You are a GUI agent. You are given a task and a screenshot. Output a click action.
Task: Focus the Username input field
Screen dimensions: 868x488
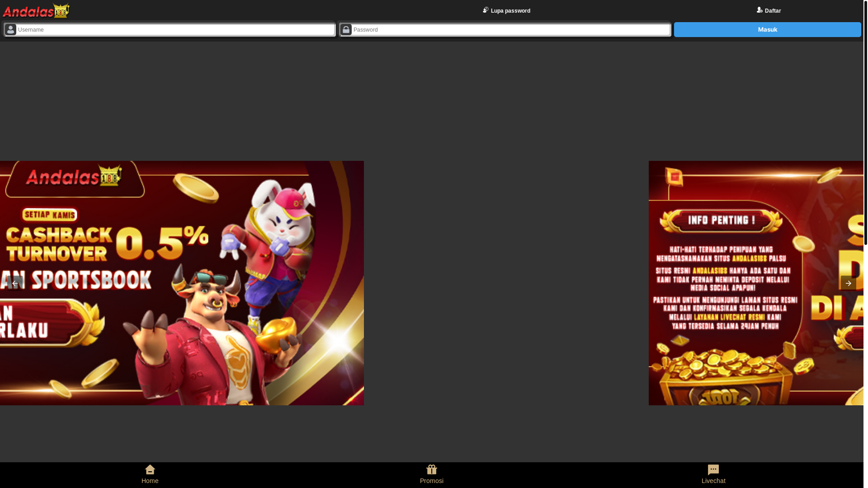[175, 30]
